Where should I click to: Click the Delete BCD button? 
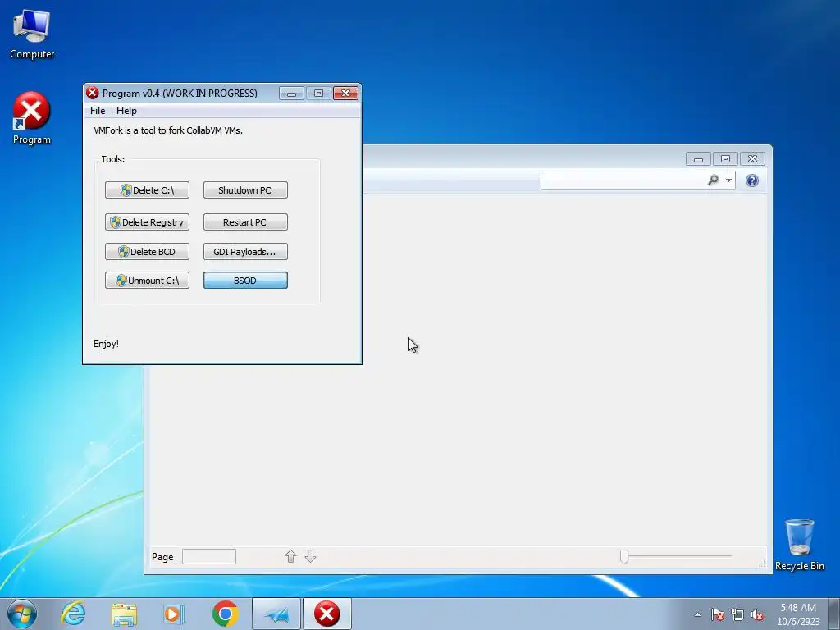tap(148, 252)
